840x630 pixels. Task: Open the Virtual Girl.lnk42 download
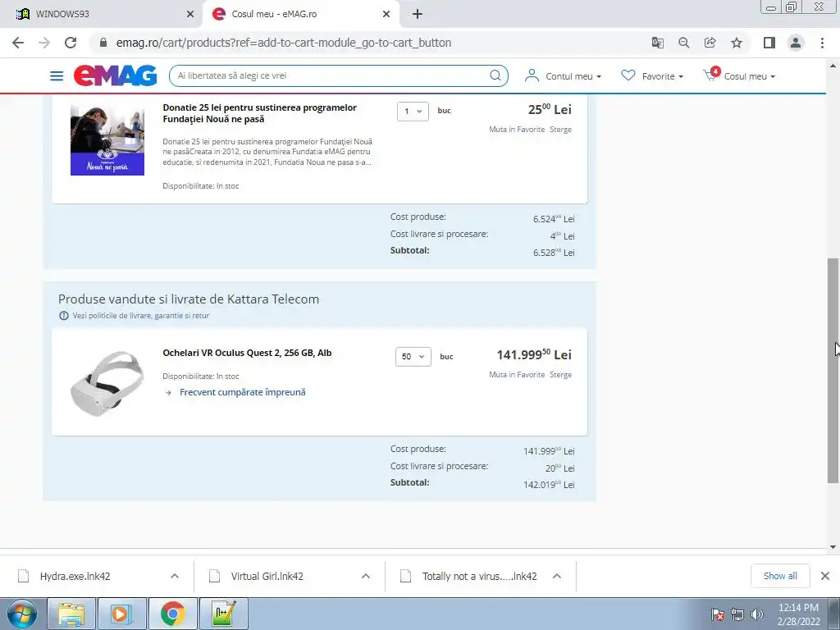coord(267,577)
